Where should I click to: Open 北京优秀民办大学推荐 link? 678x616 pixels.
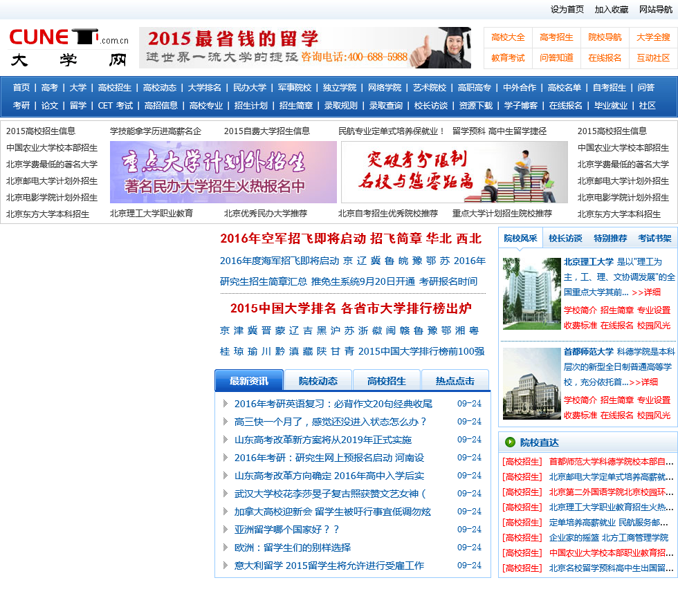point(266,214)
